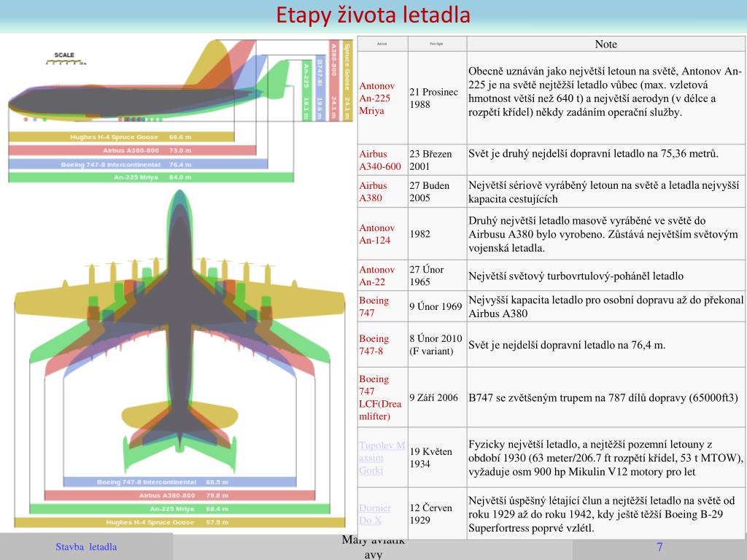
Task: Select the date '12 Červen 1929'
Action: (430, 514)
